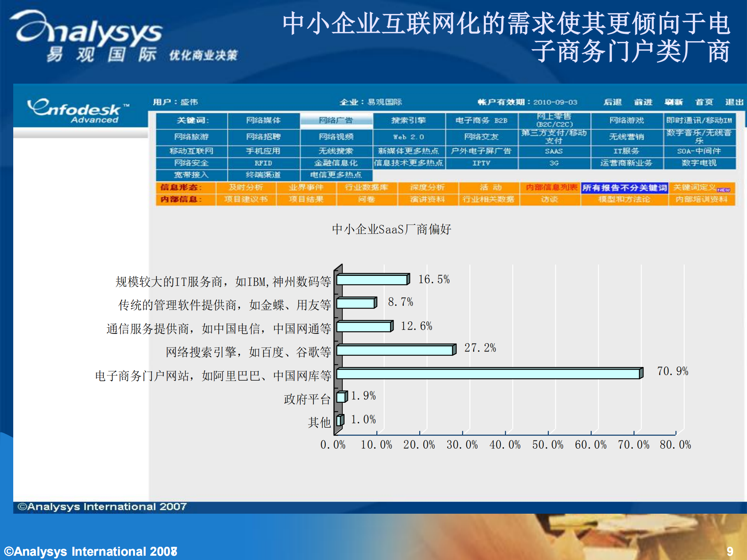Navigate back using 后退
The height and width of the screenshot is (560, 747).
point(614,102)
